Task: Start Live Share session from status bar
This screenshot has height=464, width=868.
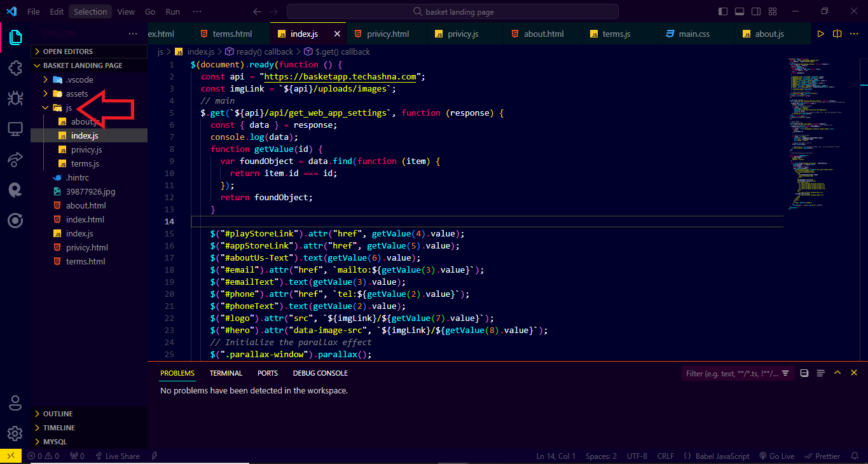Action: pyautogui.click(x=117, y=456)
